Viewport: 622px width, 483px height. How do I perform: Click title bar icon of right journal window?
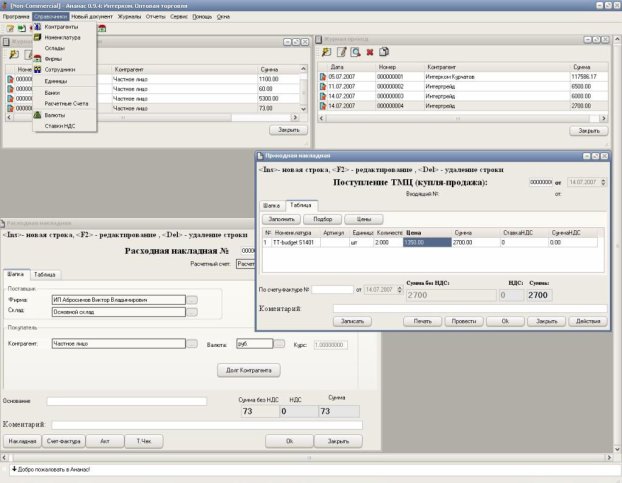coord(319,39)
